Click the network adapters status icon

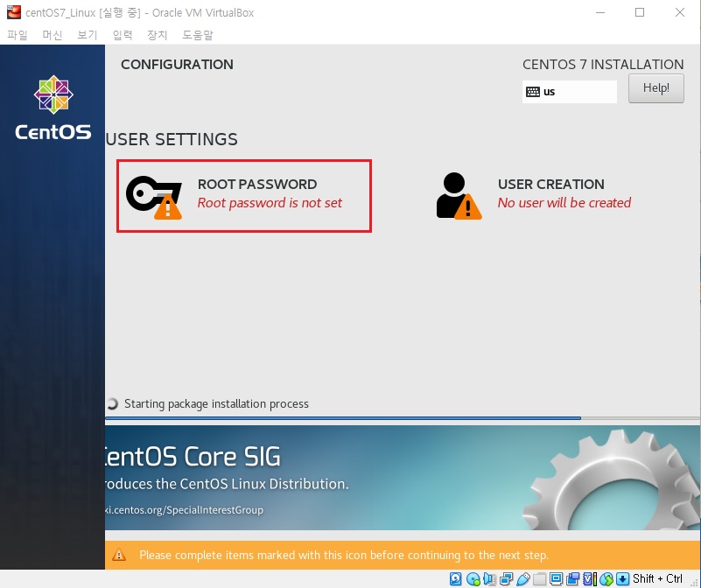[x=507, y=578]
